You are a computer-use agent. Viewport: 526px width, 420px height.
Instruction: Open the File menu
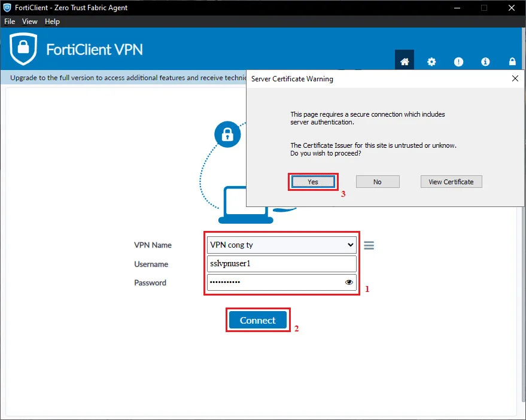click(x=10, y=22)
